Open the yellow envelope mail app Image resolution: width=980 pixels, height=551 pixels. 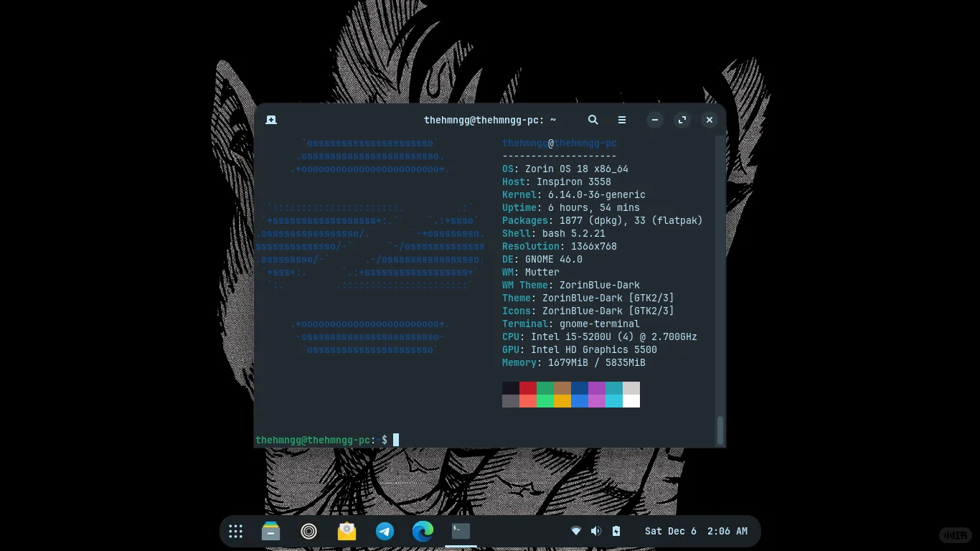coord(347,532)
